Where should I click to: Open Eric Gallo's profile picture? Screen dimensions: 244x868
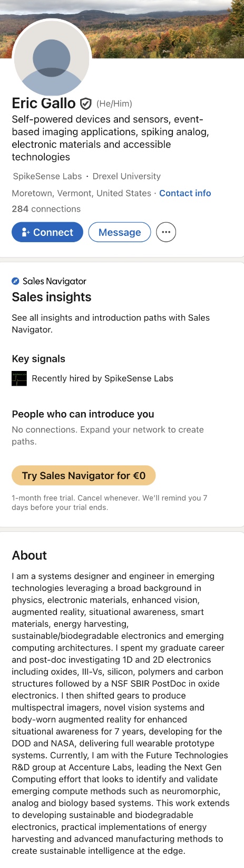(52, 58)
